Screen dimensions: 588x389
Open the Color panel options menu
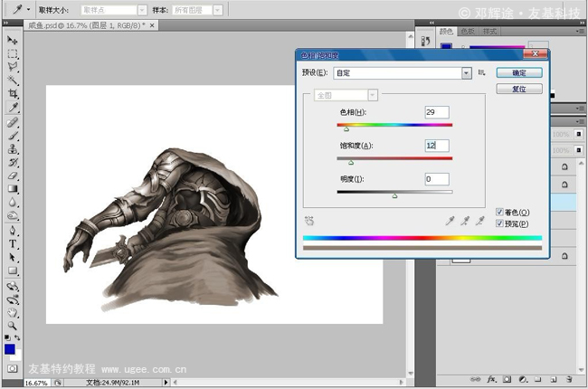click(580, 32)
